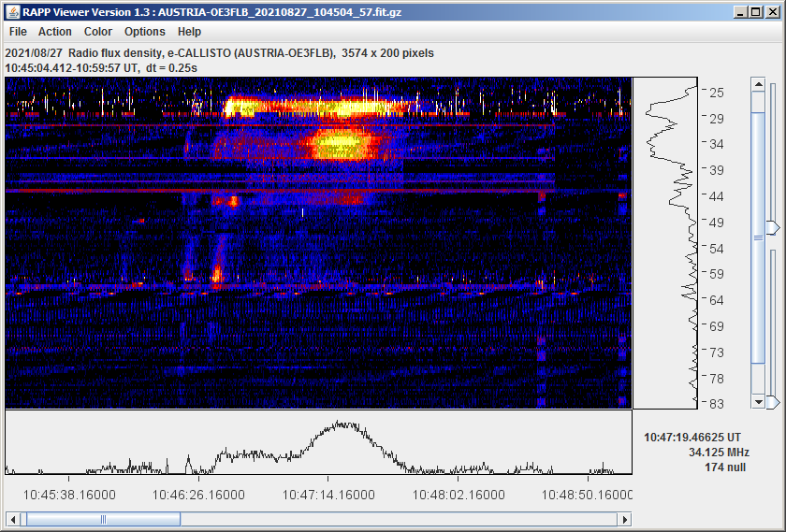Click the vertical scrollbar thumb
The width and height of the screenshot is (786, 532).
759,237
